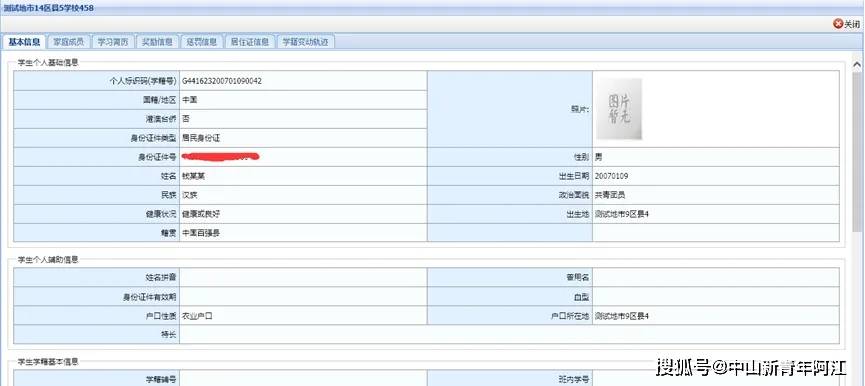Open the 家庭成员 tab

(x=68, y=42)
